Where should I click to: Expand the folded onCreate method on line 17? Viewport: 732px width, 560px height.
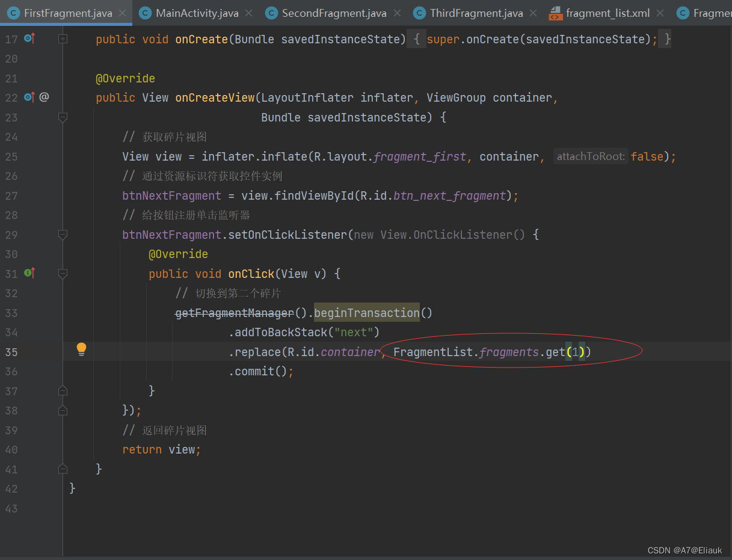pyautogui.click(x=63, y=38)
